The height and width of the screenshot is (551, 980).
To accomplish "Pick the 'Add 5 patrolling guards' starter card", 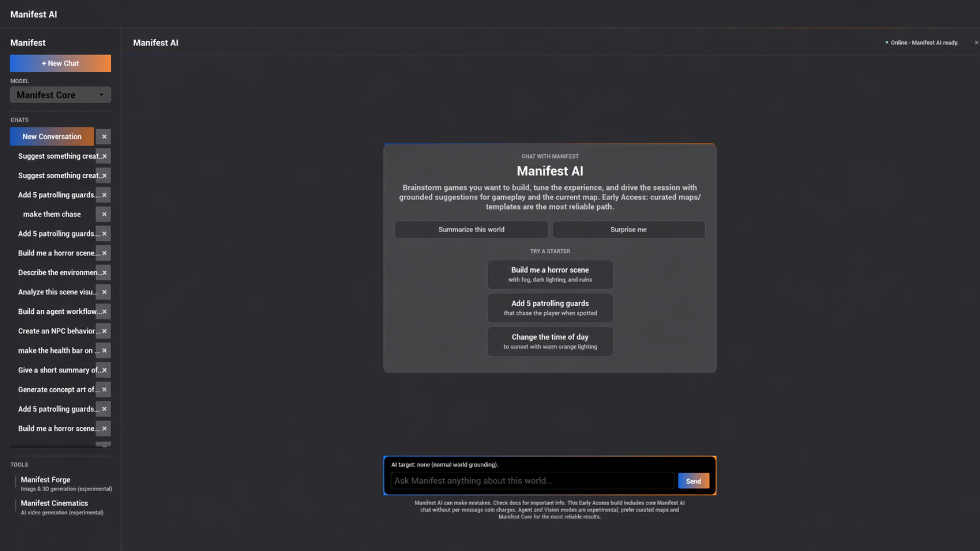I will pos(550,308).
